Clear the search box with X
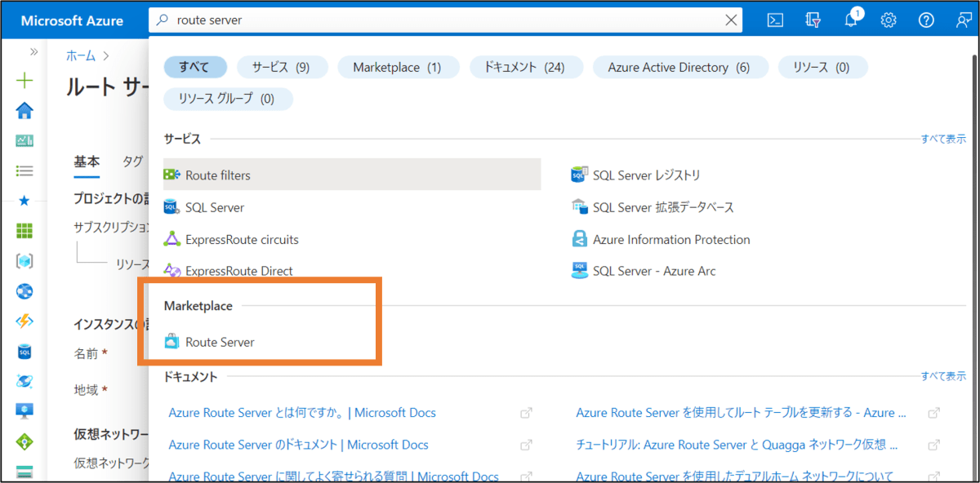 (x=731, y=20)
